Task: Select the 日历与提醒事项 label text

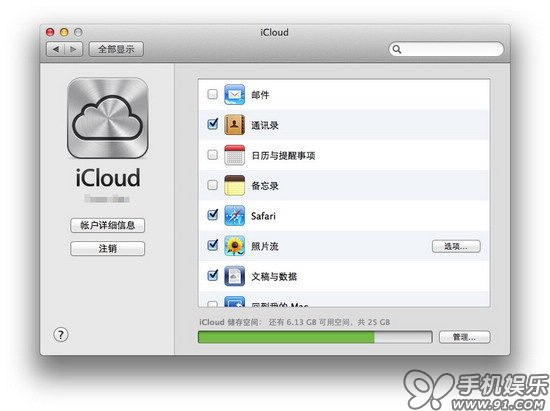Action: 283,155
